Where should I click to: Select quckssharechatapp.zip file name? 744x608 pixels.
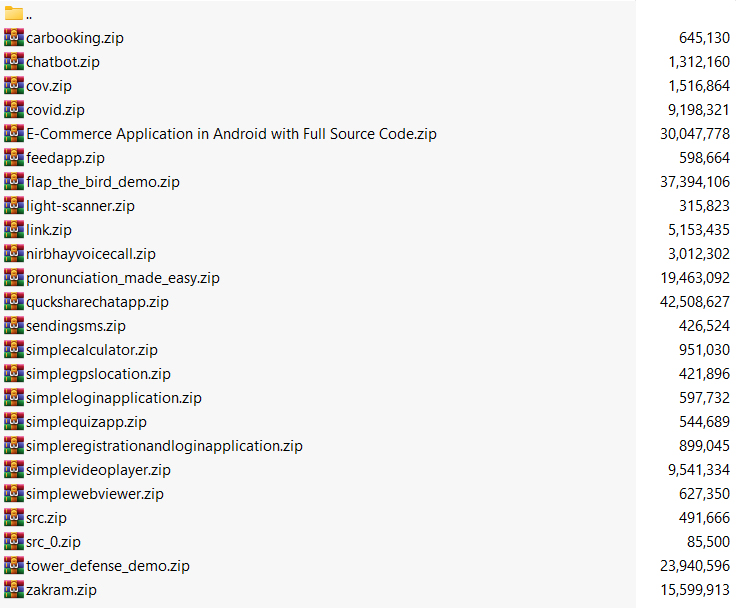[97, 302]
